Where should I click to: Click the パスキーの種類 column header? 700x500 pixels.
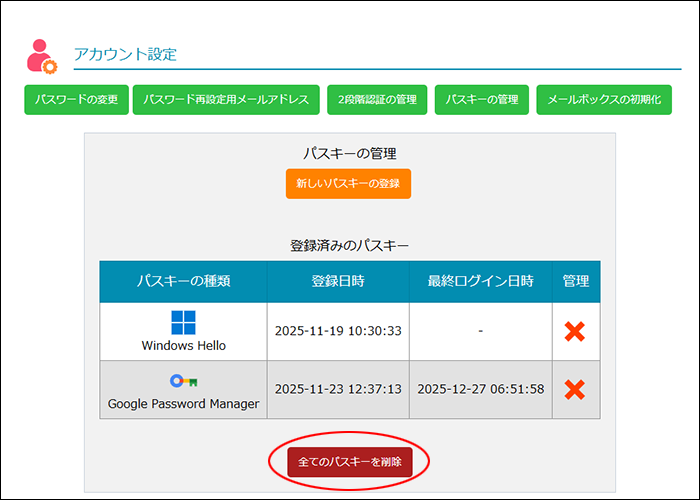coord(183,281)
